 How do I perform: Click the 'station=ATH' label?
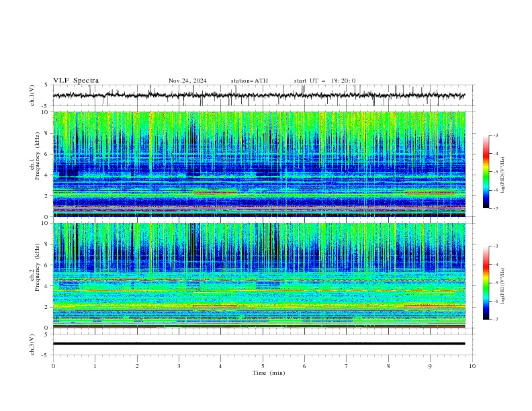click(249, 81)
